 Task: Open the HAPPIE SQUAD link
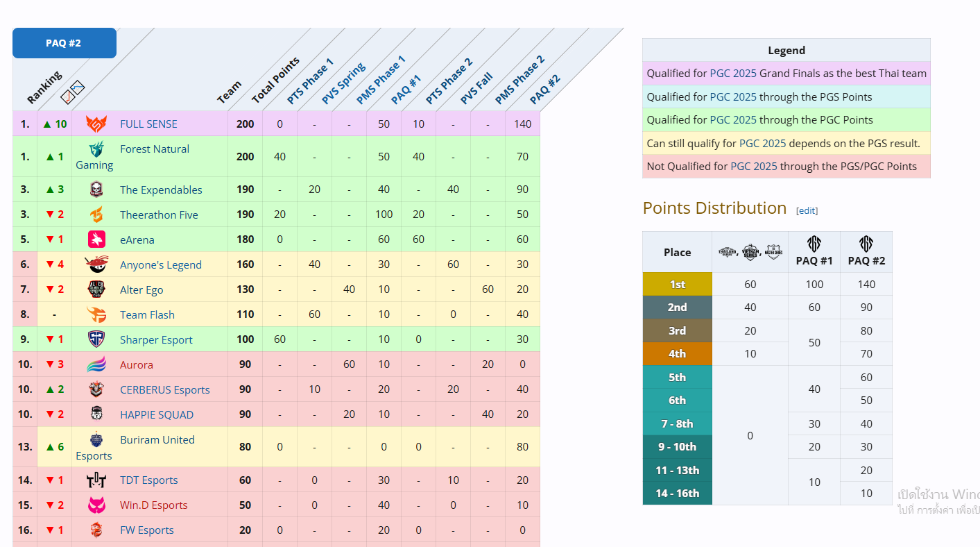point(157,414)
